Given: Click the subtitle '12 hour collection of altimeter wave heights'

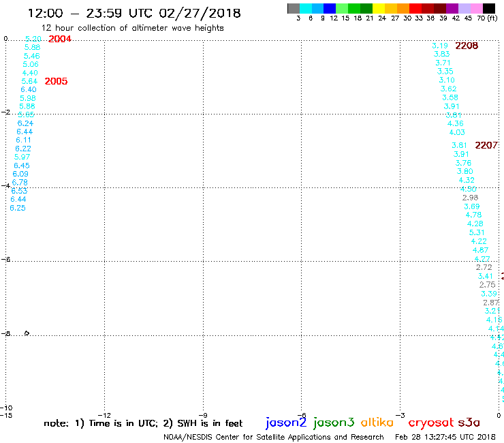Looking at the screenshot, I should point(132,28).
